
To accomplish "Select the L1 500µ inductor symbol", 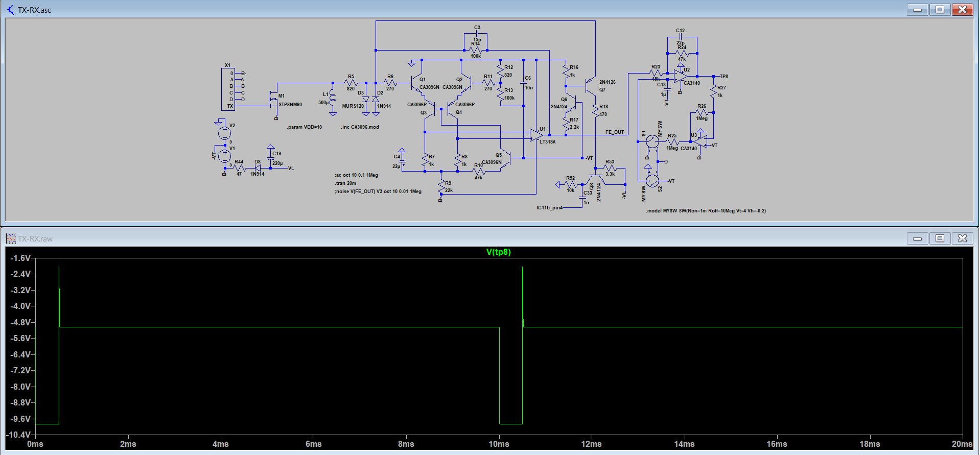I will [333, 99].
